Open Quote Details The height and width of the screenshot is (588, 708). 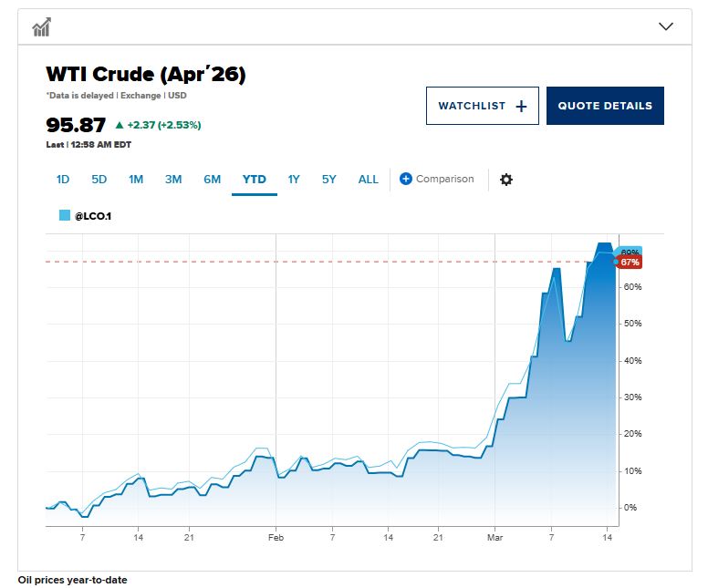pos(605,106)
